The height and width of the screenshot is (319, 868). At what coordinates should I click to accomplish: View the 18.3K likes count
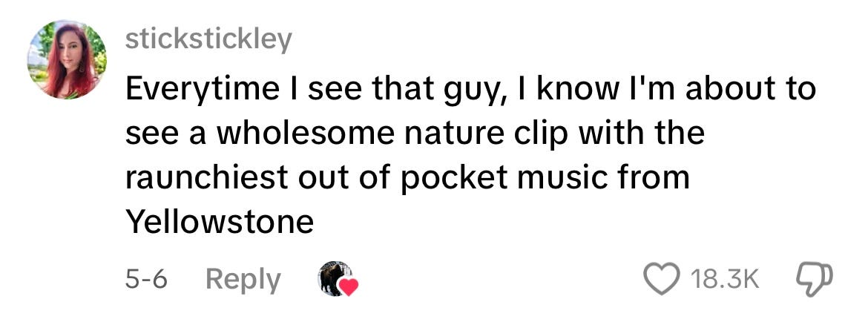tap(725, 279)
